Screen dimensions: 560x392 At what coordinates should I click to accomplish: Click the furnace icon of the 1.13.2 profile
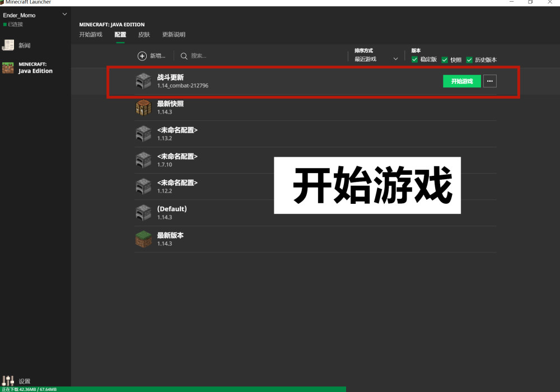coord(143,134)
